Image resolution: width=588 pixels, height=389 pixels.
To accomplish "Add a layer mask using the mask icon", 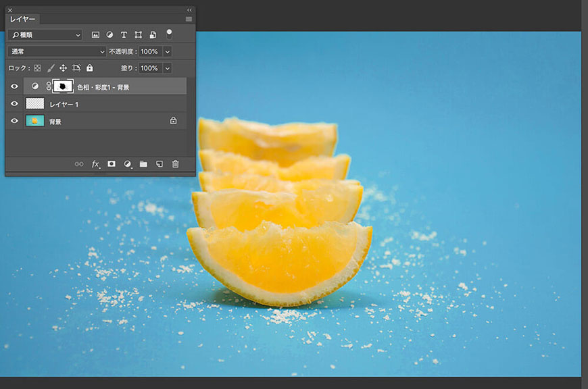I will pyautogui.click(x=112, y=164).
